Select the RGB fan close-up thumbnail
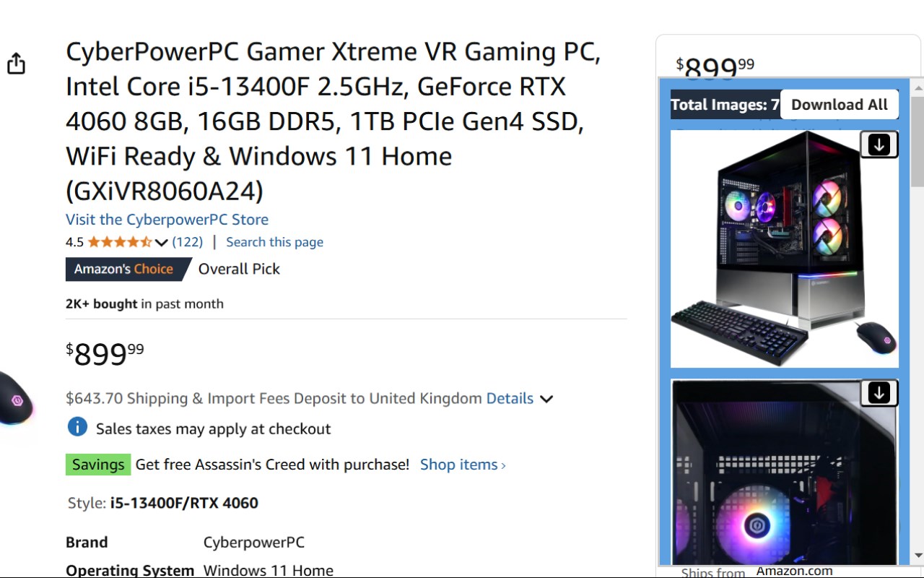The width and height of the screenshot is (924, 578). 785,472
